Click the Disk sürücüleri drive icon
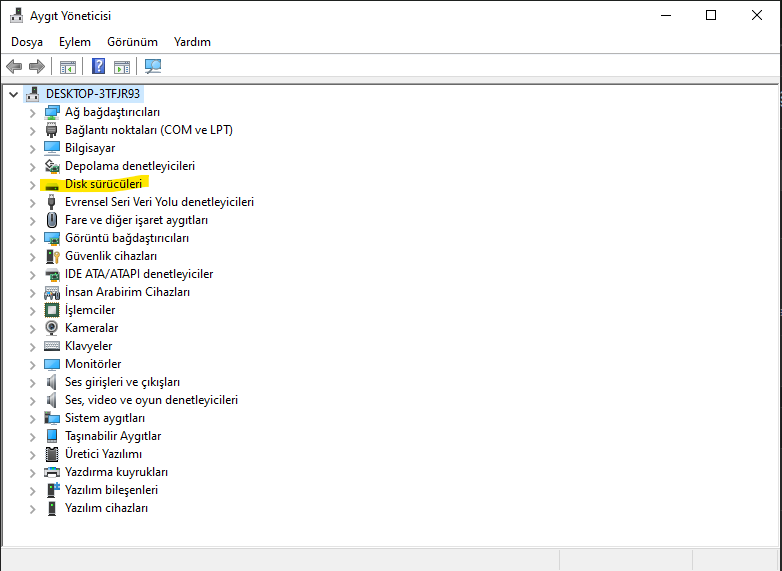This screenshot has height=571, width=782. tap(52, 186)
